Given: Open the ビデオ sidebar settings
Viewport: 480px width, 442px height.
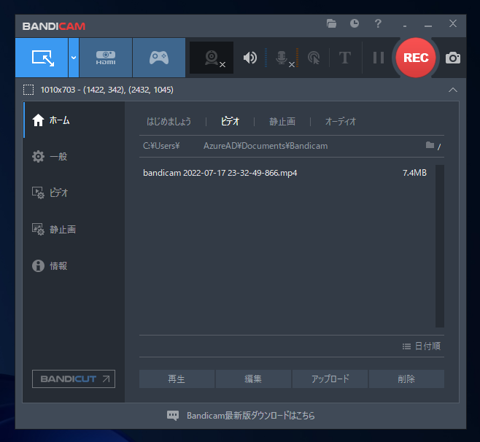Looking at the screenshot, I should click(74, 193).
